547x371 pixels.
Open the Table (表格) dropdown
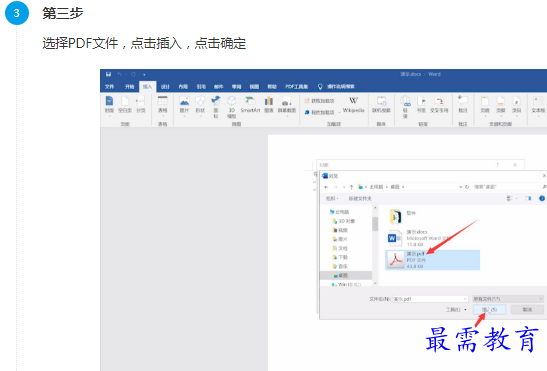pos(163,106)
